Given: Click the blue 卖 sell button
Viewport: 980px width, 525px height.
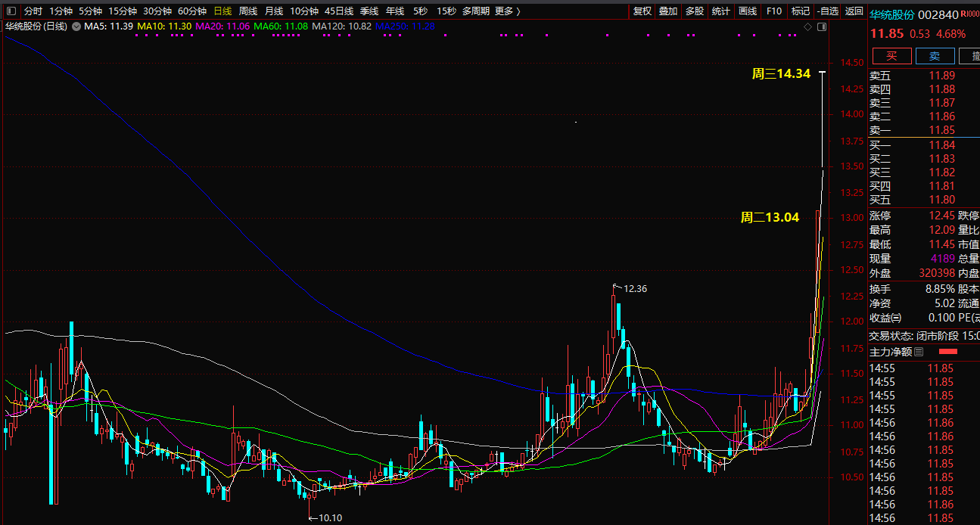Looking at the screenshot, I should coord(935,56).
